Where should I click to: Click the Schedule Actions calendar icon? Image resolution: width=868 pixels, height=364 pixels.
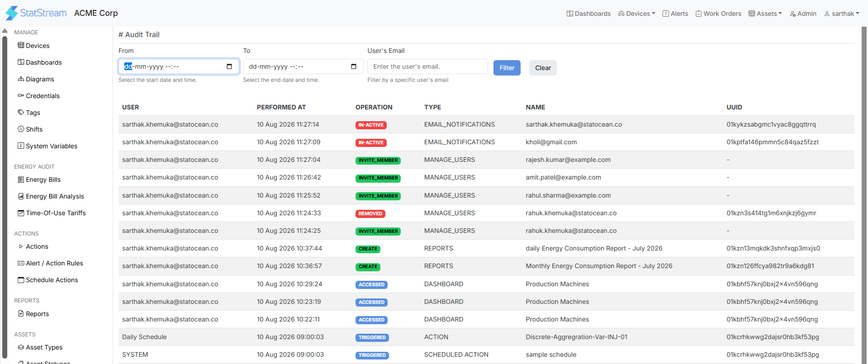[21, 280]
